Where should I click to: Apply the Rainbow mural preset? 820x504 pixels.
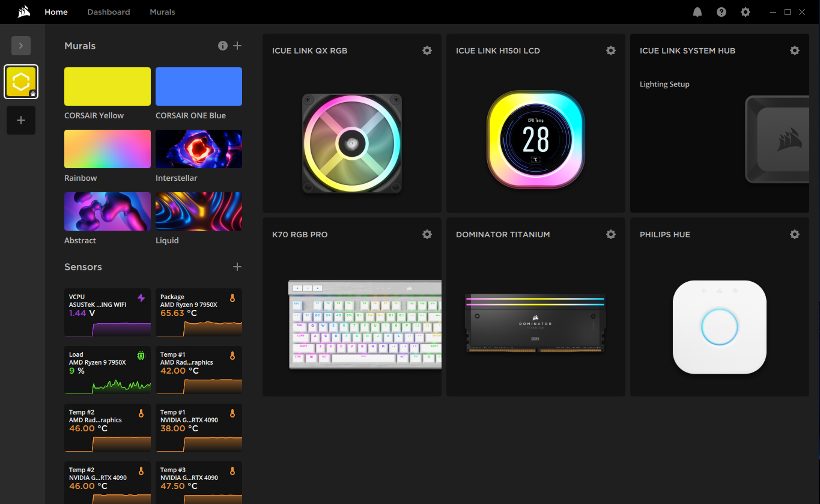pyautogui.click(x=107, y=148)
